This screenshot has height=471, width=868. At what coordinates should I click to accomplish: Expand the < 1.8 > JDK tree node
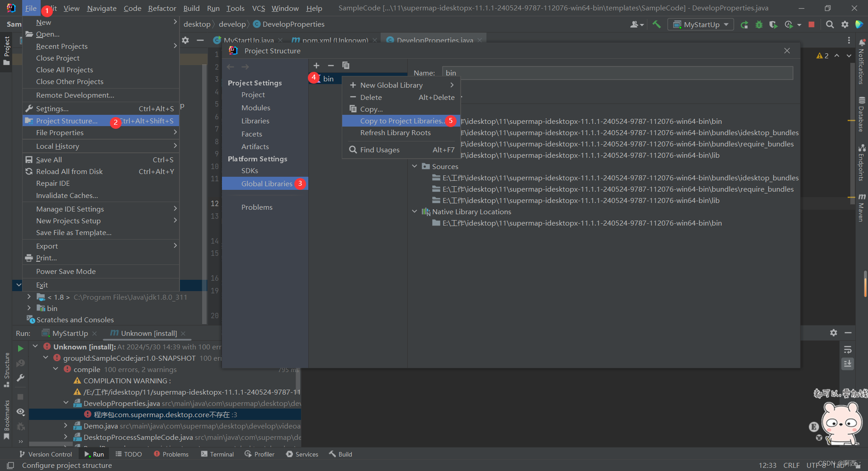pyautogui.click(x=29, y=297)
